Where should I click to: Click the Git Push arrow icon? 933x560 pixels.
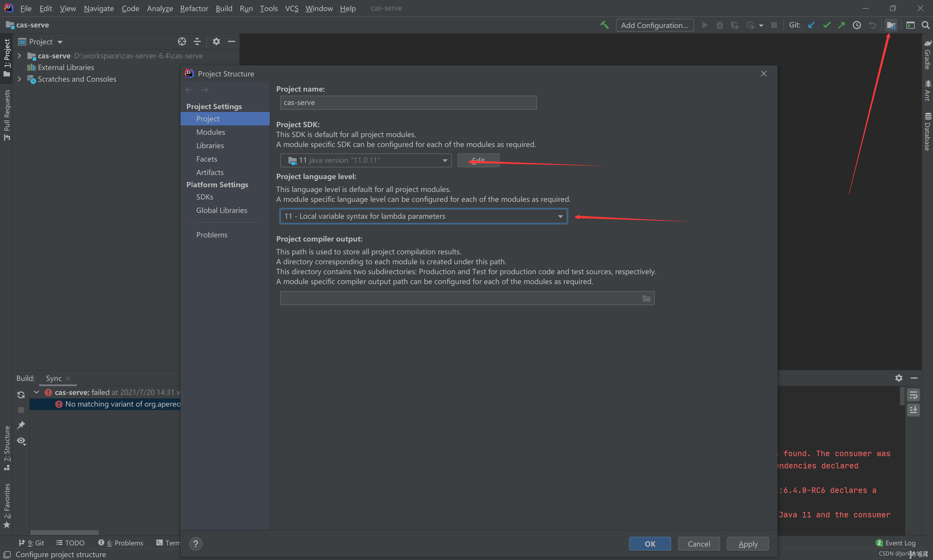[842, 25]
